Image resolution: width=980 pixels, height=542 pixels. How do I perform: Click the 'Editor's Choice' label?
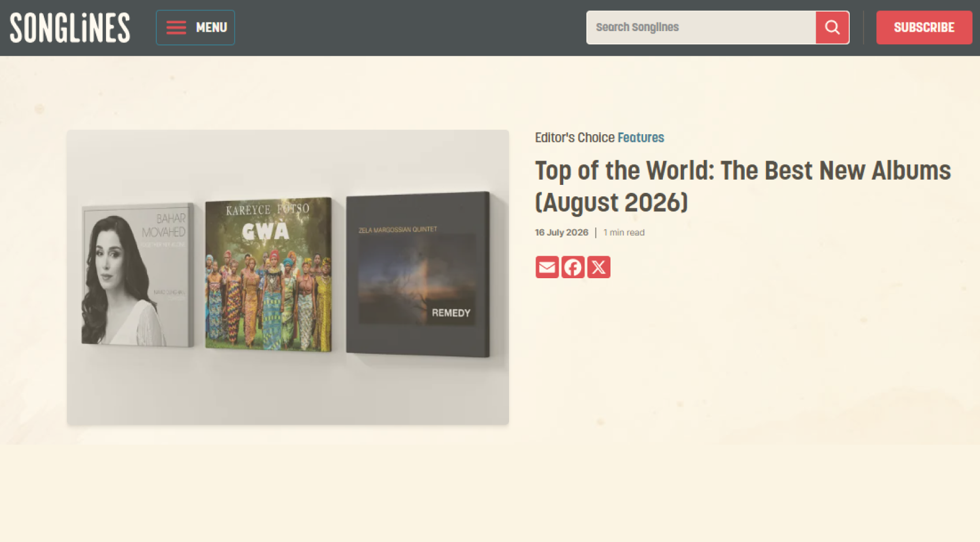[x=575, y=138]
